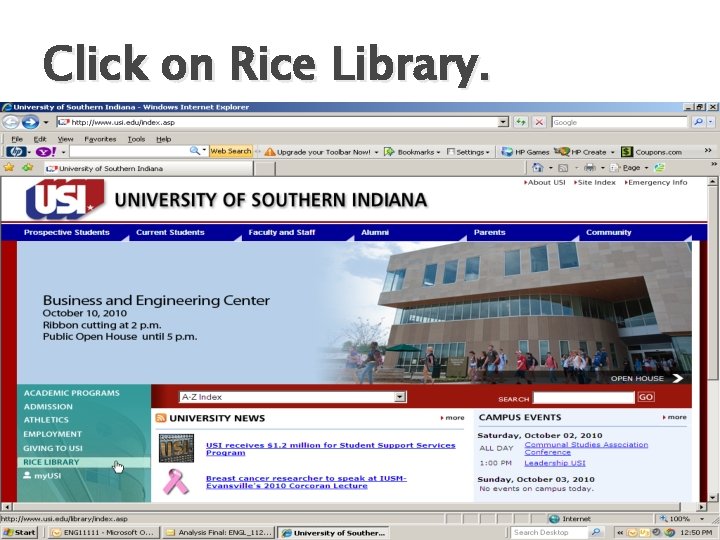Print page using the printer icon
Viewport: 720px width, 540px height.
[590, 168]
